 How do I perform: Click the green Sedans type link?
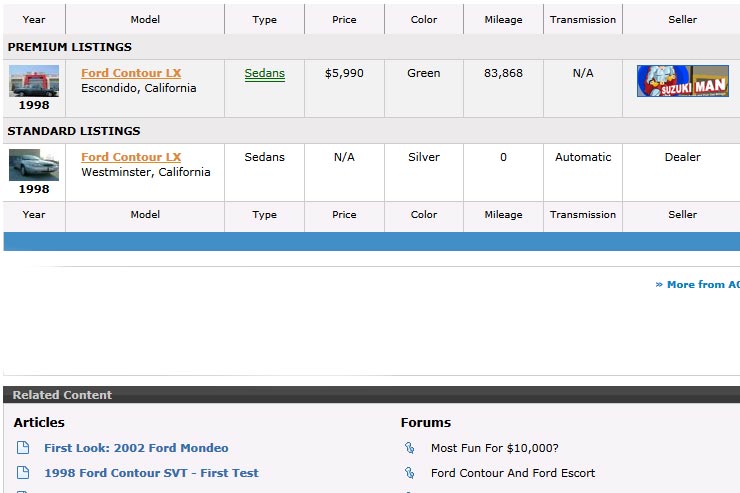[x=264, y=74]
